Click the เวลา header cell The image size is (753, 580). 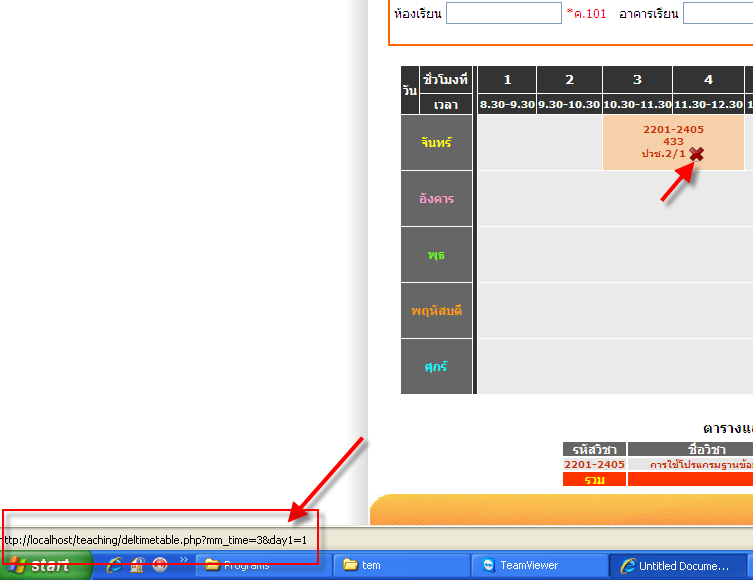[446, 105]
